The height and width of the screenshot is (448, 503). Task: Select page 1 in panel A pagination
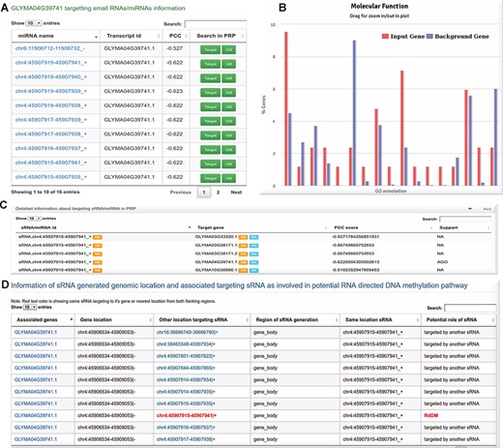[x=204, y=193]
